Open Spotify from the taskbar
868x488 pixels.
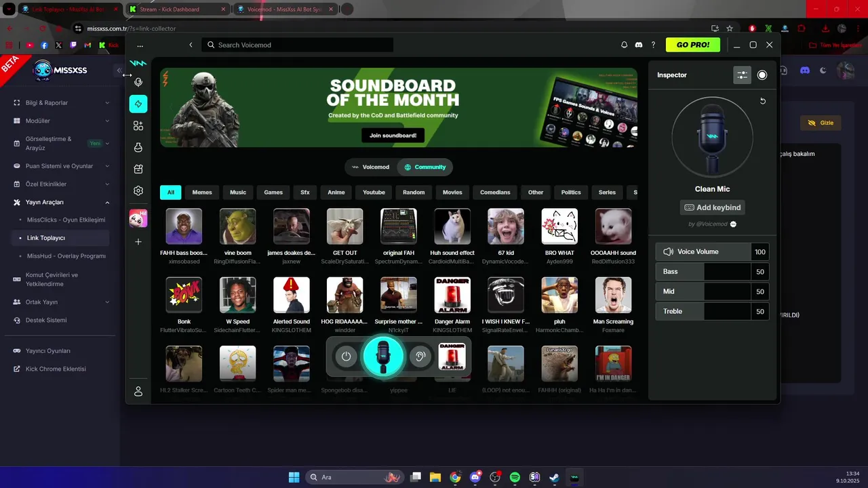515,477
